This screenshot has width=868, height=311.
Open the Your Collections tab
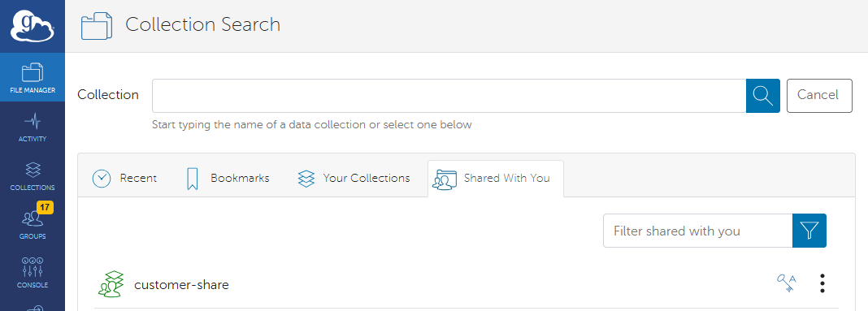point(354,178)
